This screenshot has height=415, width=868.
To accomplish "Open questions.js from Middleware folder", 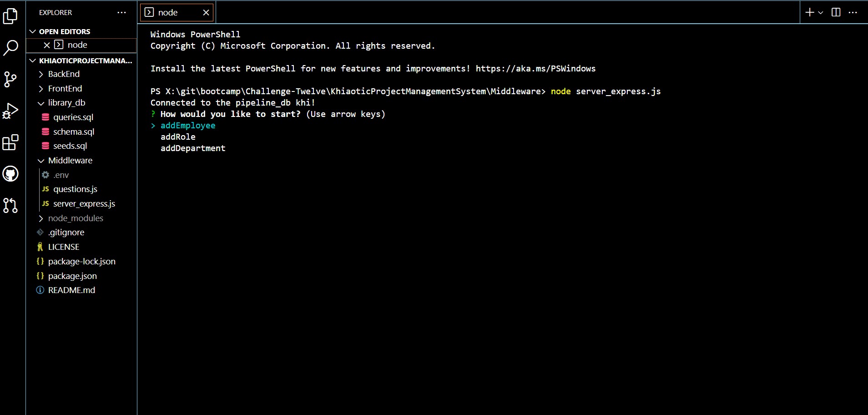I will tap(75, 189).
